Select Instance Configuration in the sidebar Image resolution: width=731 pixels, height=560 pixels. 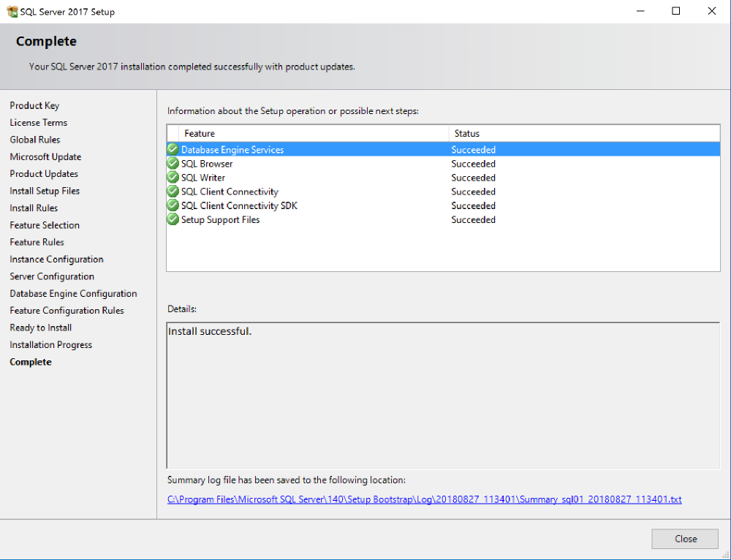pos(56,260)
